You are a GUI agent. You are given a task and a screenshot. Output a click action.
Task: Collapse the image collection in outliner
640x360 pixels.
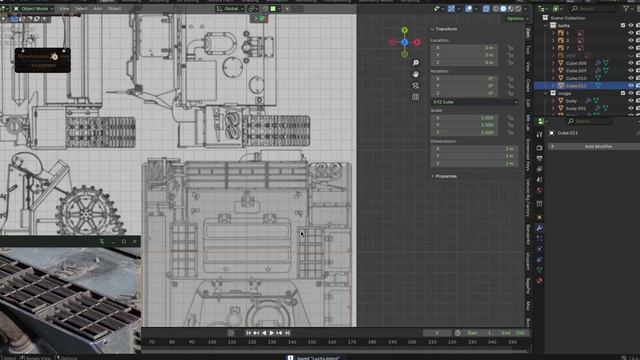coord(546,93)
